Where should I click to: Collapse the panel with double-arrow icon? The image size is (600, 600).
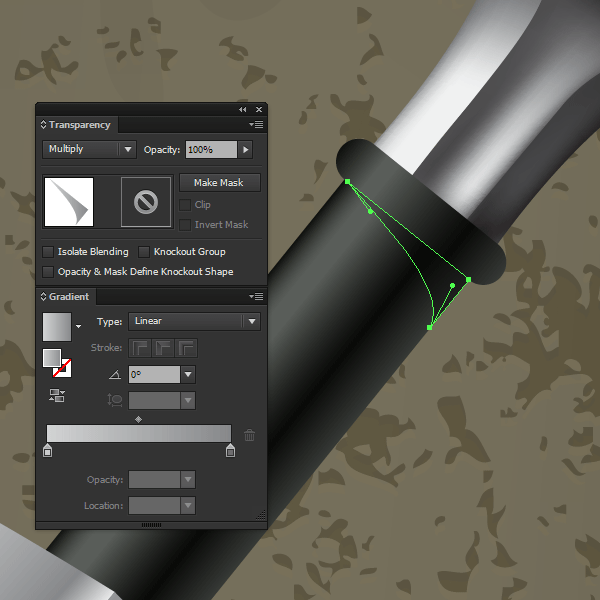click(243, 109)
